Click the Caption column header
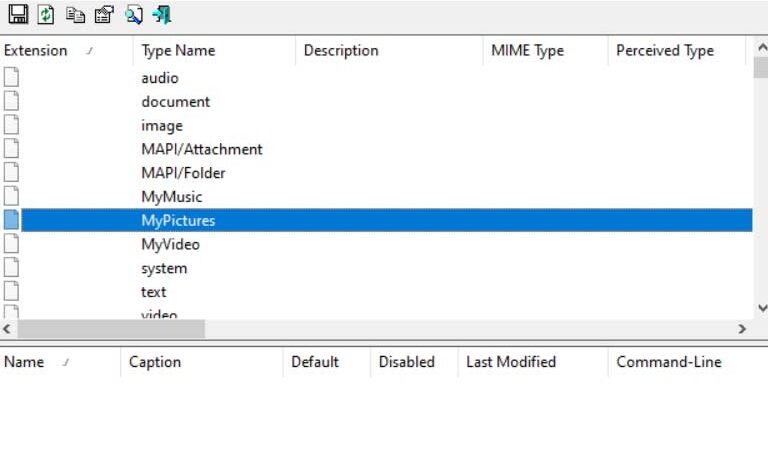Screen dimensions: 768x470 (x=202, y=362)
